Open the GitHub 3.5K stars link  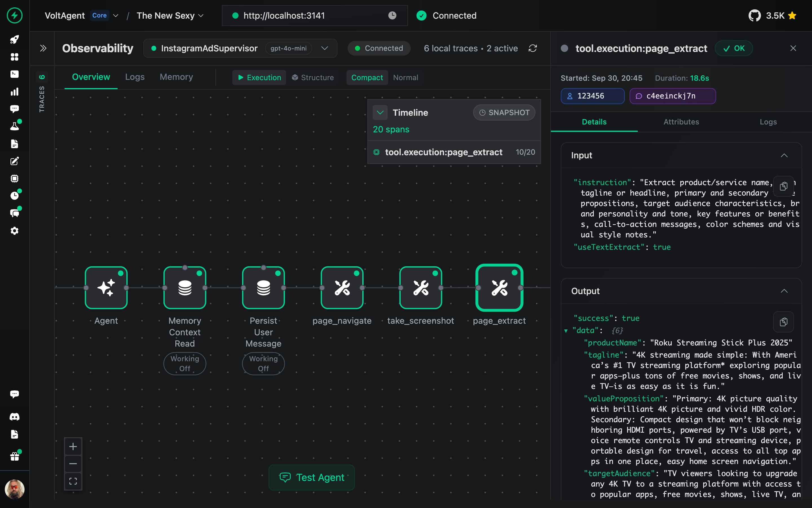click(773, 16)
